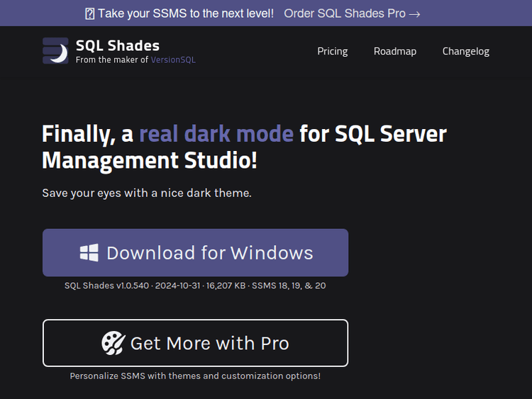This screenshot has height=399, width=532.
Task: Click the SQL Shades moon logo icon
Action: pyautogui.click(x=55, y=51)
